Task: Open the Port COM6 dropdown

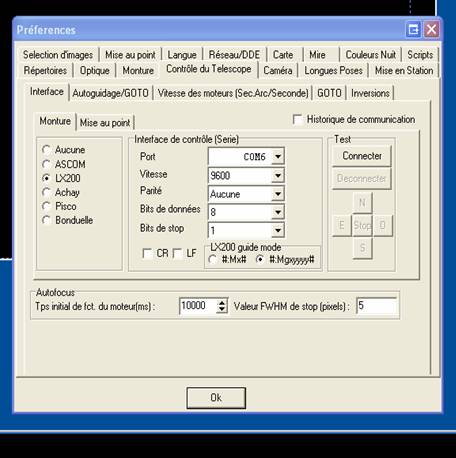Action: tap(278, 156)
